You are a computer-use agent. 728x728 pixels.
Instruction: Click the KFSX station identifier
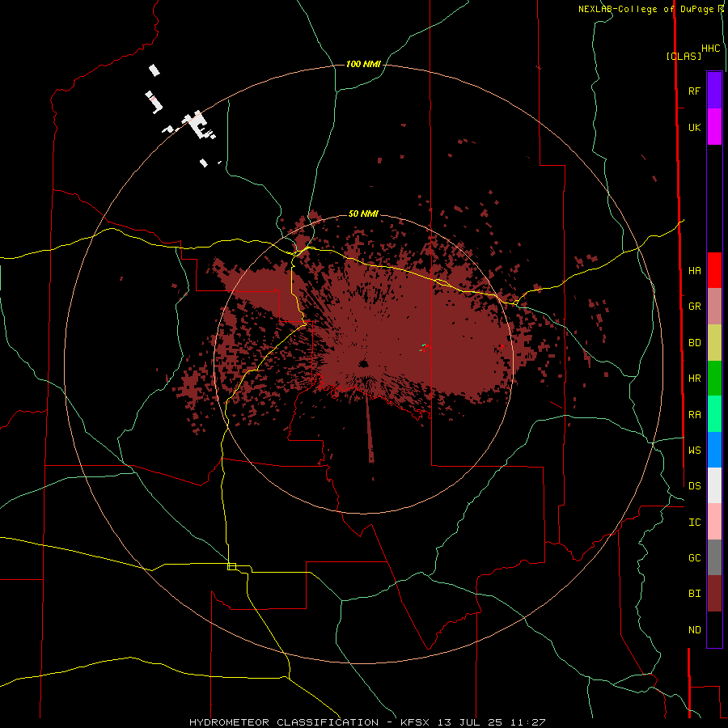coord(416,722)
